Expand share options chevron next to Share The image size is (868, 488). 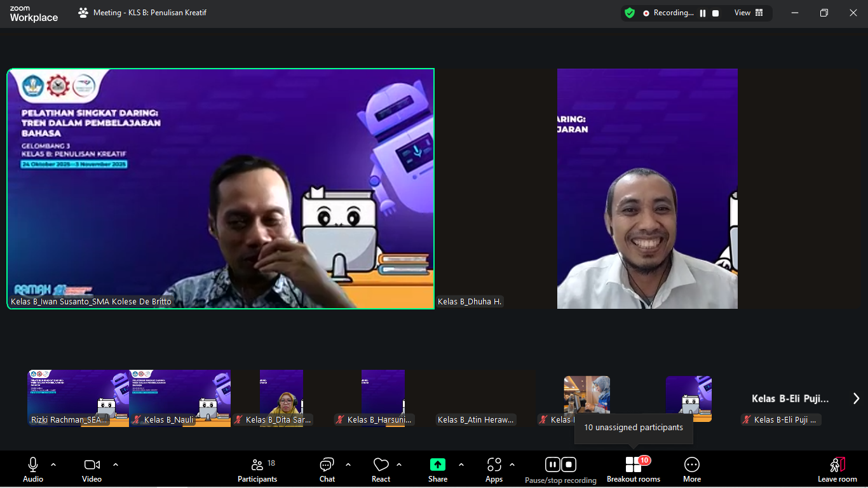(461, 464)
